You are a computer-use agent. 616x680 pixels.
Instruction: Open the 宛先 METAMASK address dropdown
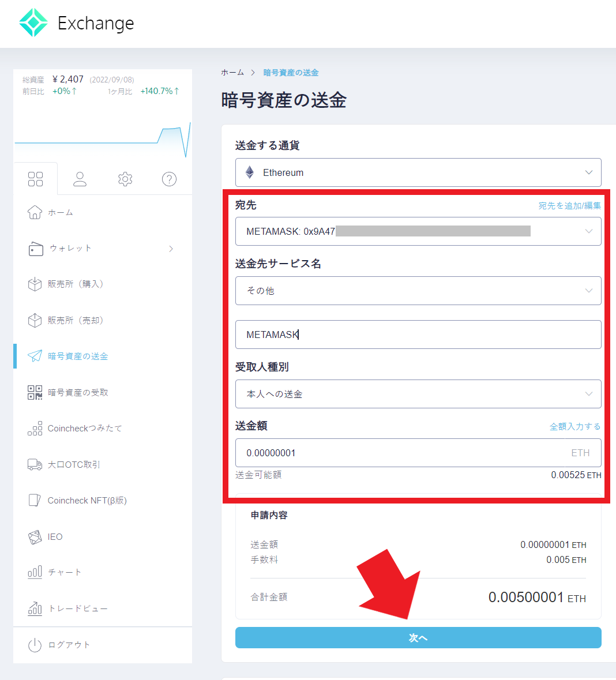[x=418, y=232]
